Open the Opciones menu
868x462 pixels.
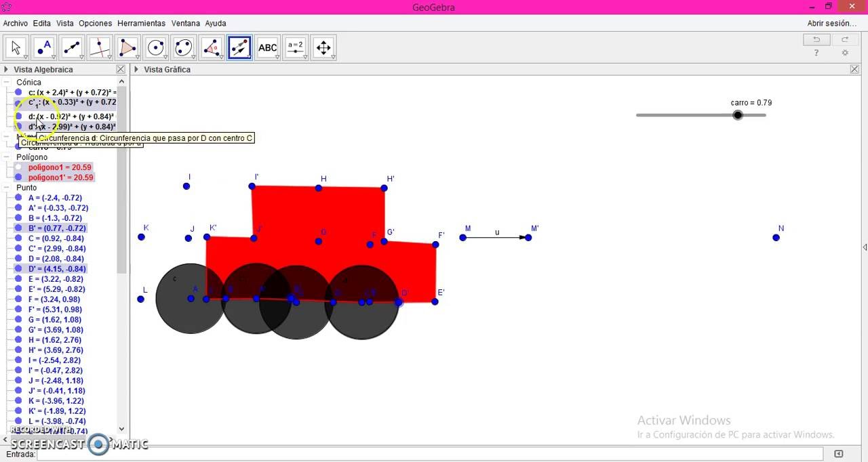(x=95, y=23)
